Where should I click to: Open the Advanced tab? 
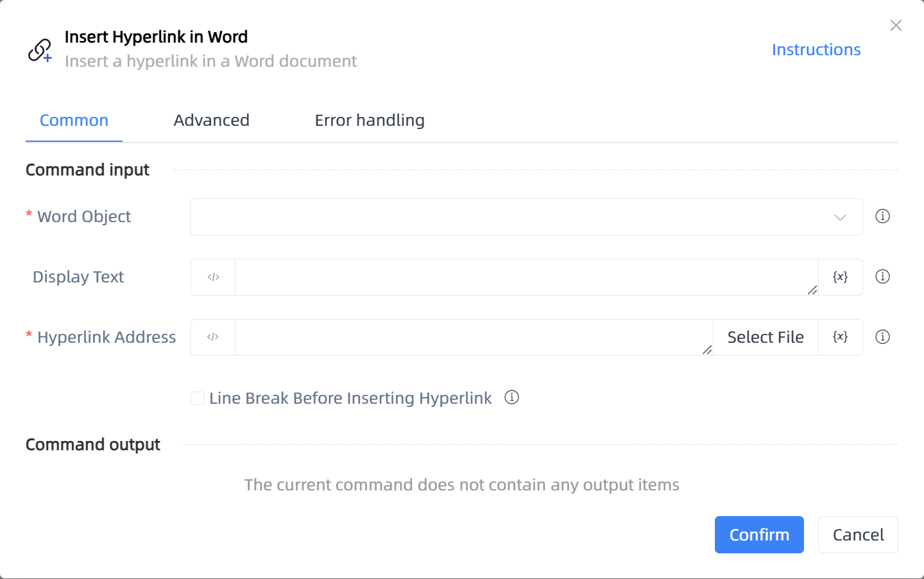[211, 120]
